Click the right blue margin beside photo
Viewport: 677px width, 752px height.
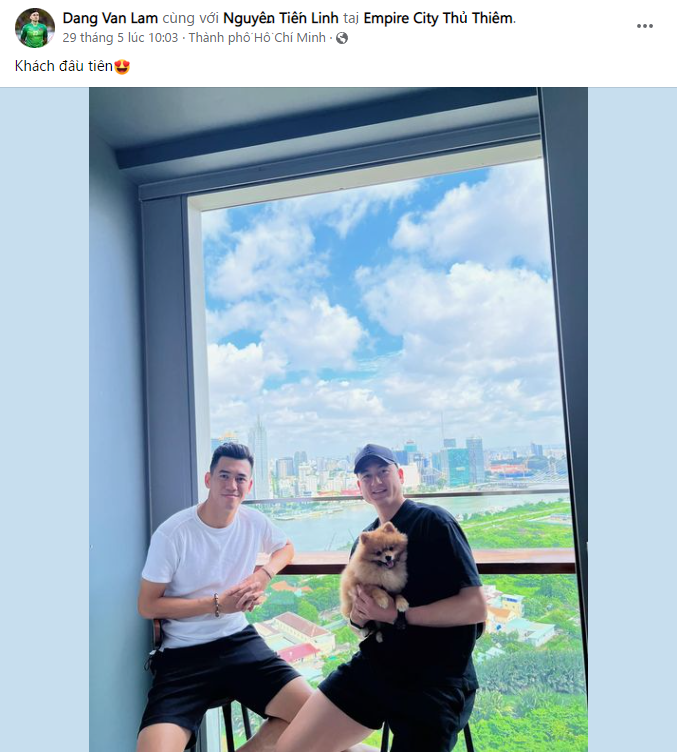(x=632, y=420)
